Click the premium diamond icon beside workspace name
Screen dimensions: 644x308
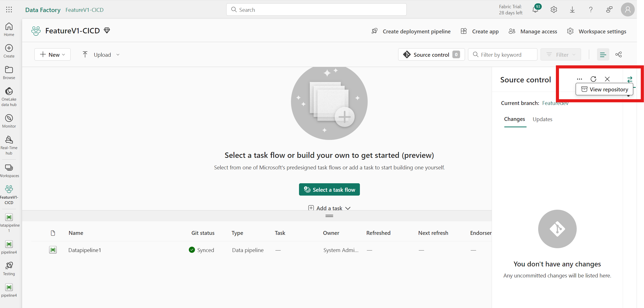click(x=107, y=31)
